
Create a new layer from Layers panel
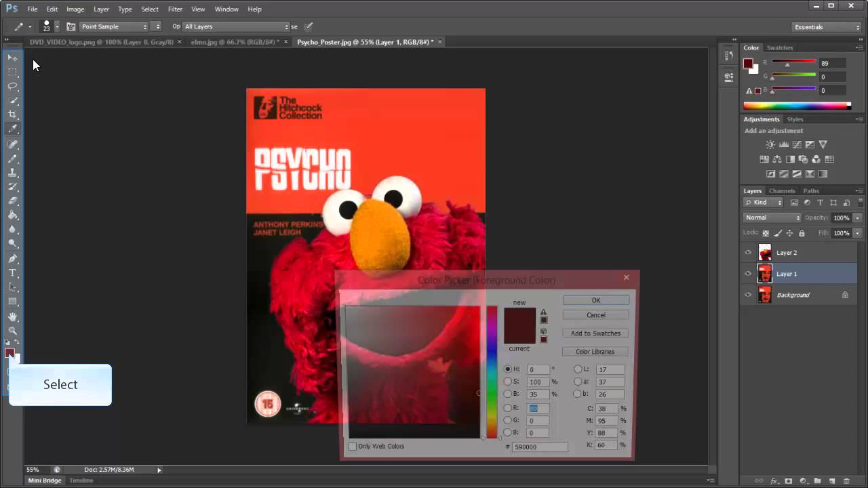tap(831, 481)
